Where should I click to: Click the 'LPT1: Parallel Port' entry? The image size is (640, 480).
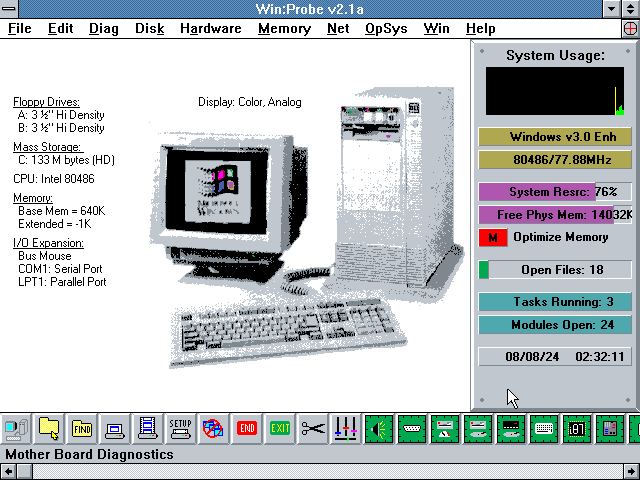(62, 282)
